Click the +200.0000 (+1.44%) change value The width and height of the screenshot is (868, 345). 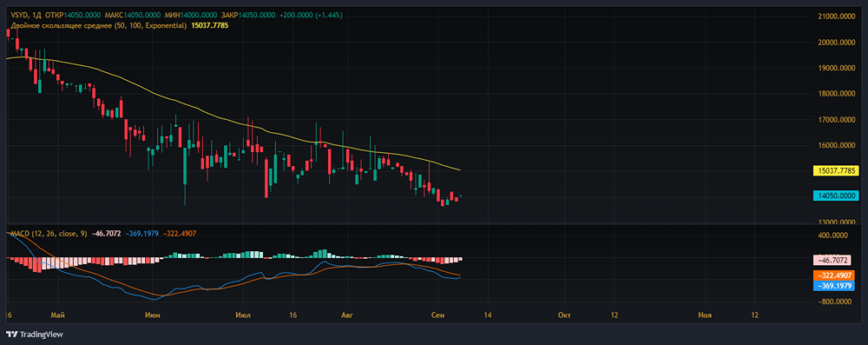[x=311, y=16]
